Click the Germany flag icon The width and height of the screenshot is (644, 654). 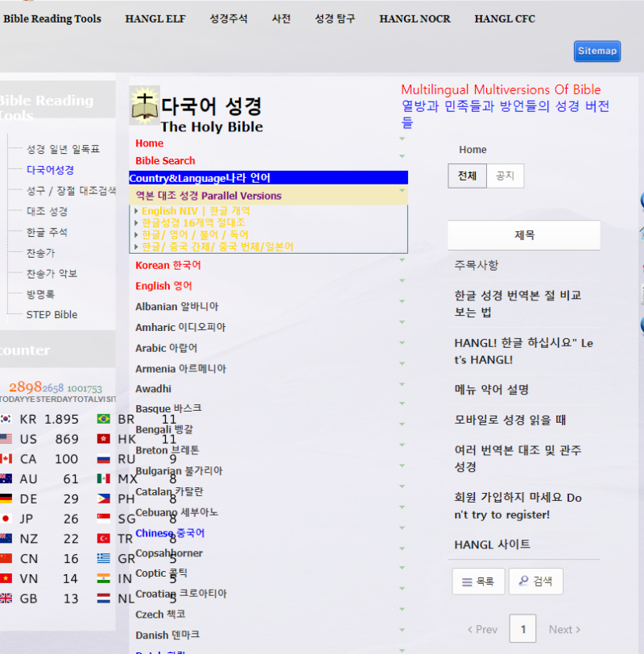click(6, 499)
